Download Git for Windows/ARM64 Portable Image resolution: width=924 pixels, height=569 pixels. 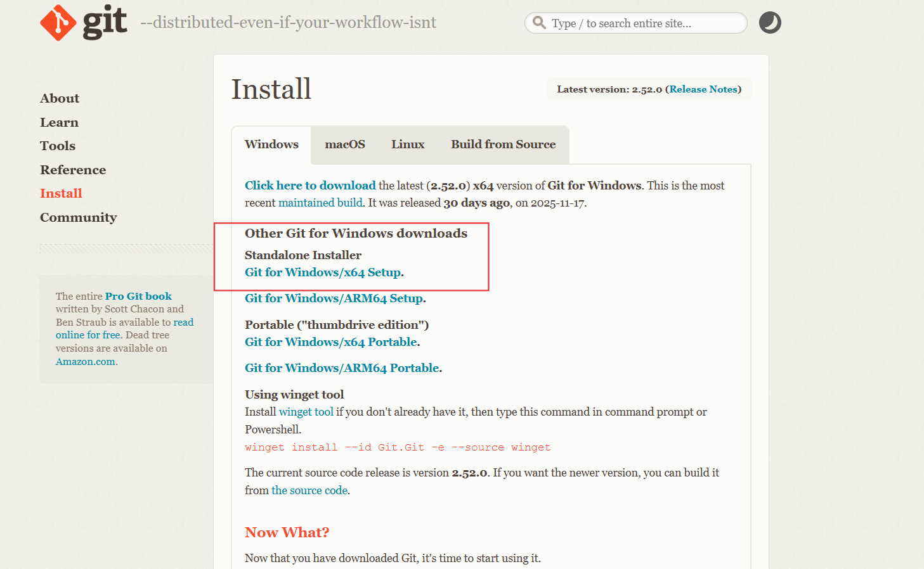coord(342,368)
